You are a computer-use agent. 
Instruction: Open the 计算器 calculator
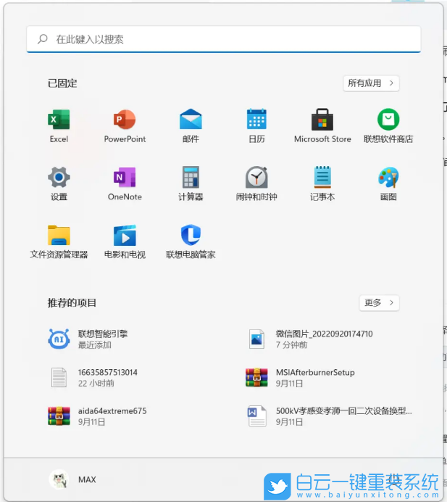click(191, 183)
